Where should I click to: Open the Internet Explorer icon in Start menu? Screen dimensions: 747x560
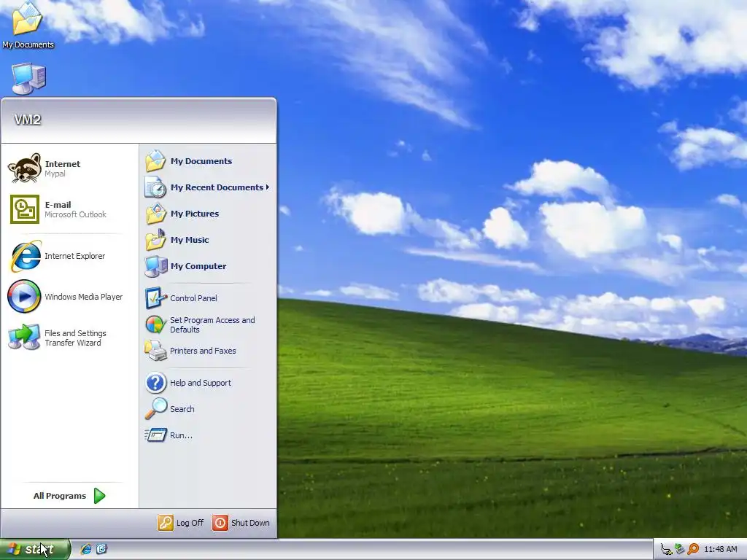click(25, 256)
